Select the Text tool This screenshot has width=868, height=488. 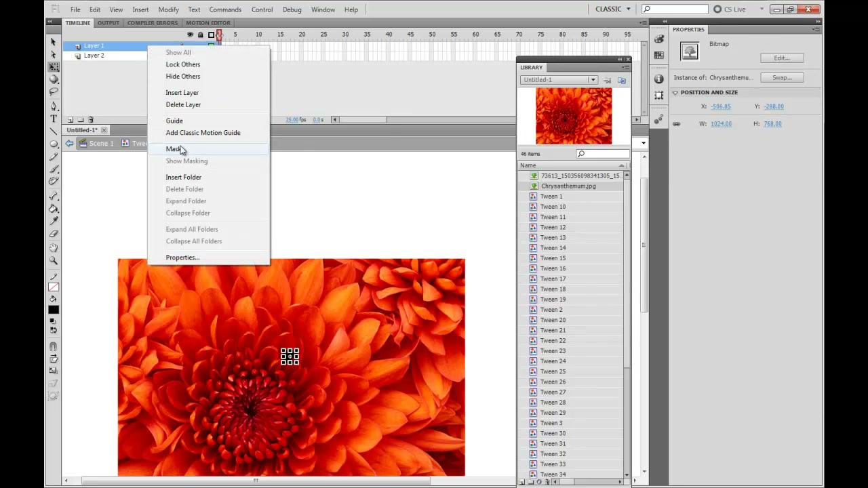54,119
